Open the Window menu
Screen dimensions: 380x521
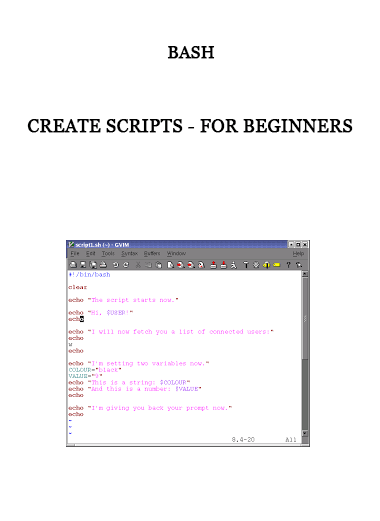pos(176,254)
